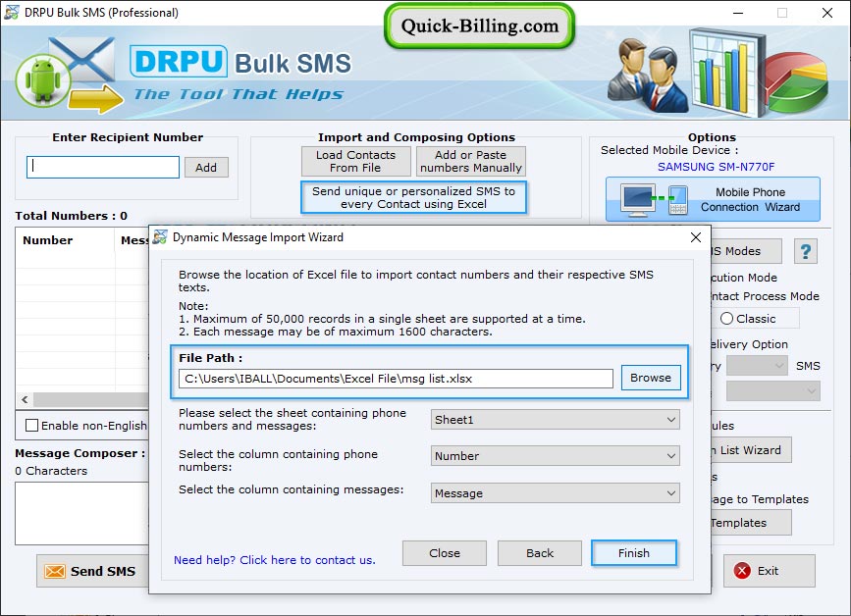This screenshot has width=851, height=616.
Task: Click the Templates button
Action: pos(751,523)
